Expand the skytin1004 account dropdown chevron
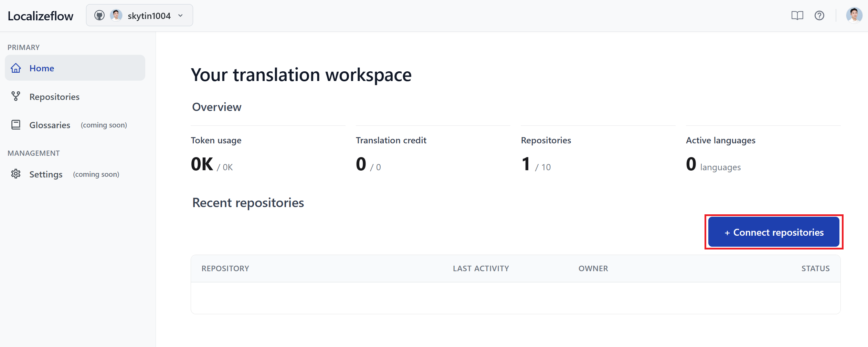 click(180, 15)
